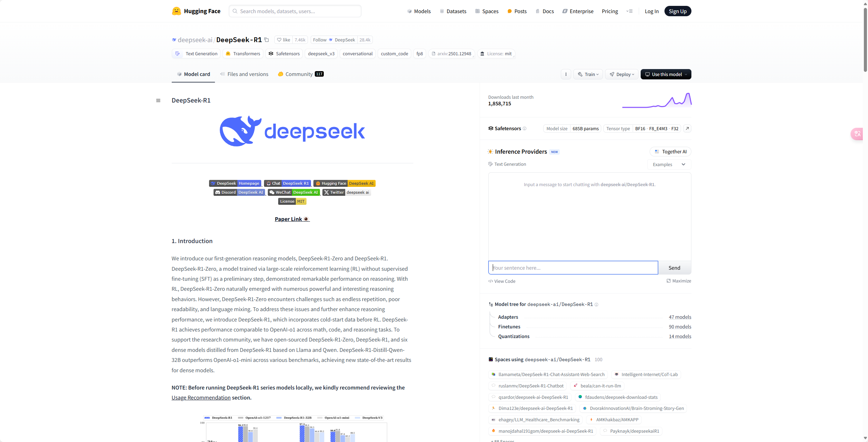Expand the Train dropdown

588,74
